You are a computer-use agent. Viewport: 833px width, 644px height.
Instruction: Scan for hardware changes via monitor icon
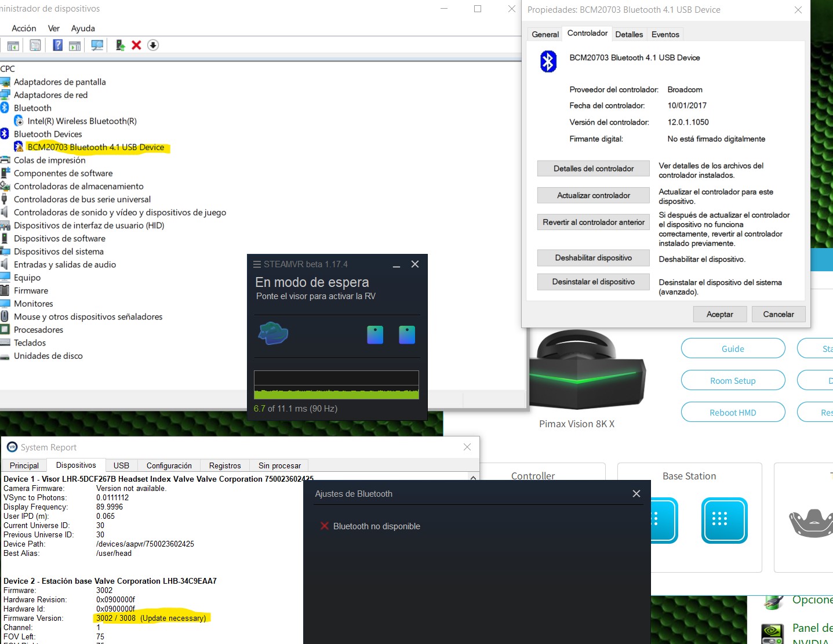(97, 45)
